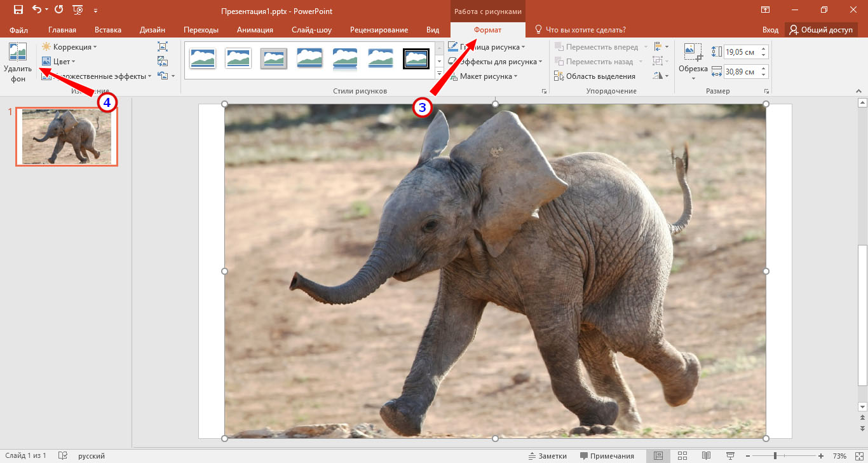Image resolution: width=868 pixels, height=463 pixels.
Task: Switch to Normal view icon
Action: (x=658, y=456)
